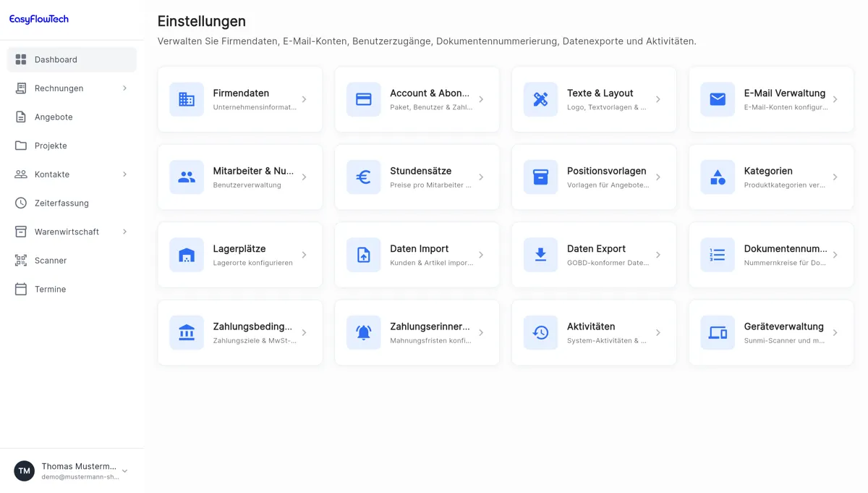Open the Firmendaten settings icon
This screenshot has height=493, width=868.
[187, 99]
